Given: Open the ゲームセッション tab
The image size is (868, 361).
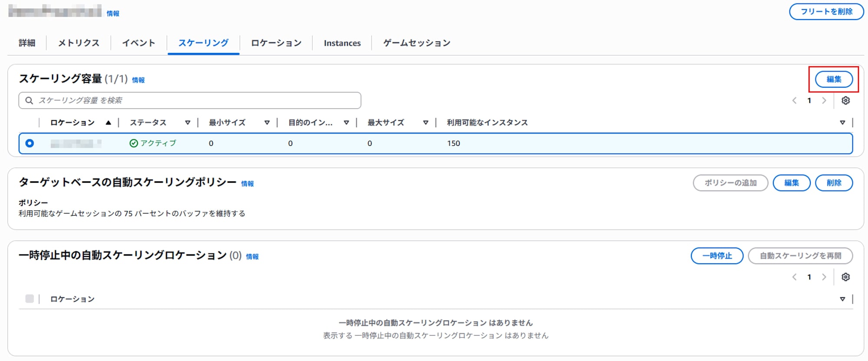Looking at the screenshot, I should tap(417, 43).
